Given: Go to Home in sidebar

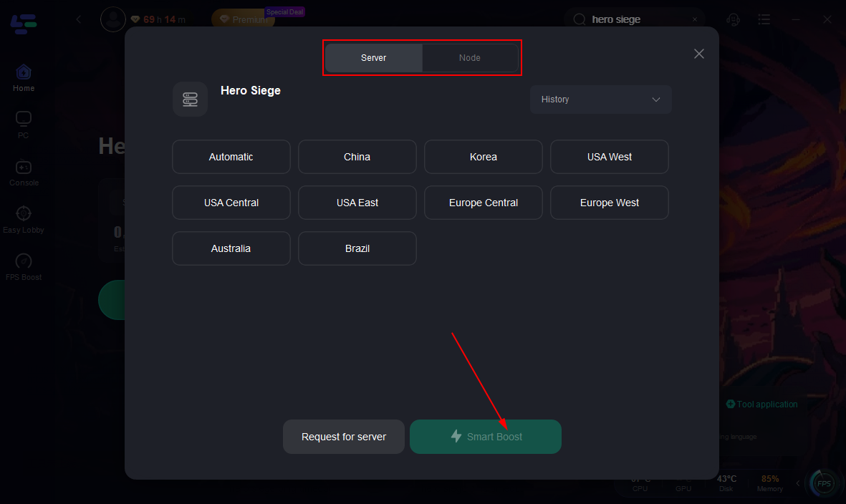Looking at the screenshot, I should point(24,78).
